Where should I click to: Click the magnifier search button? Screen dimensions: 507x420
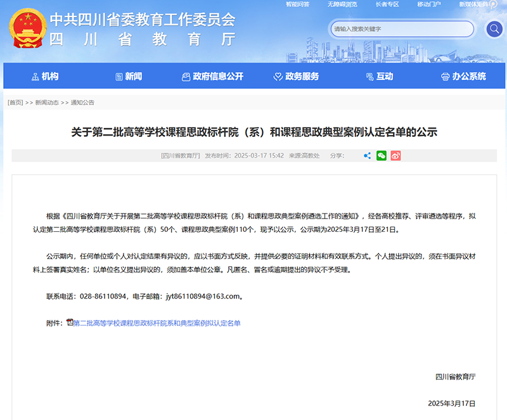coord(494,29)
